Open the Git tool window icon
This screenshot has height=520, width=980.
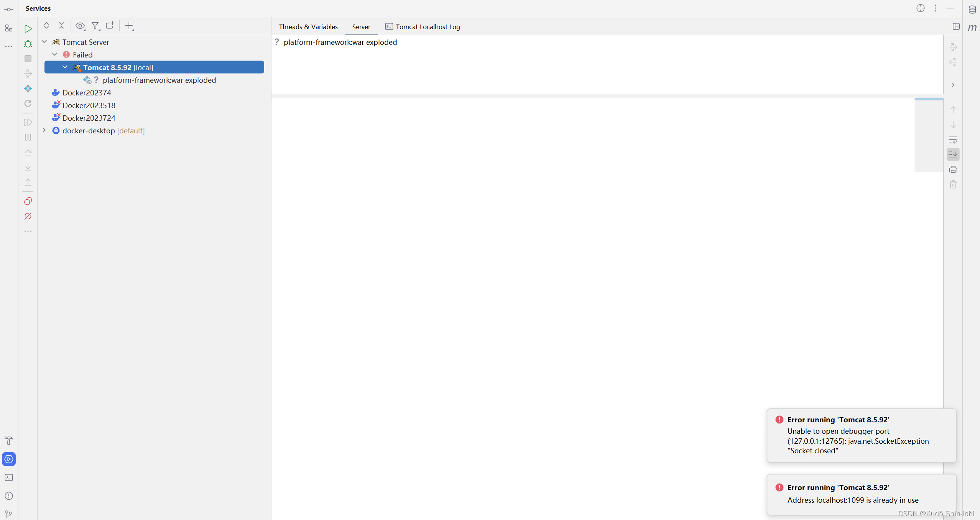pos(9,514)
